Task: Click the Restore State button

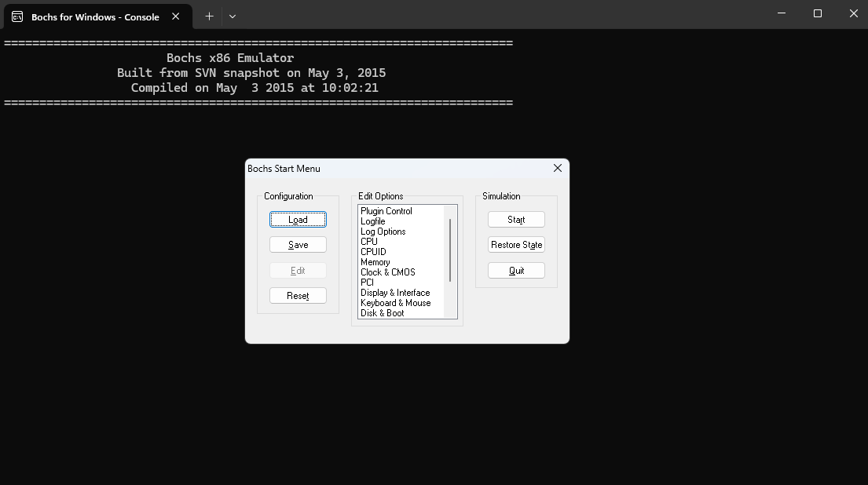Action: coord(516,245)
